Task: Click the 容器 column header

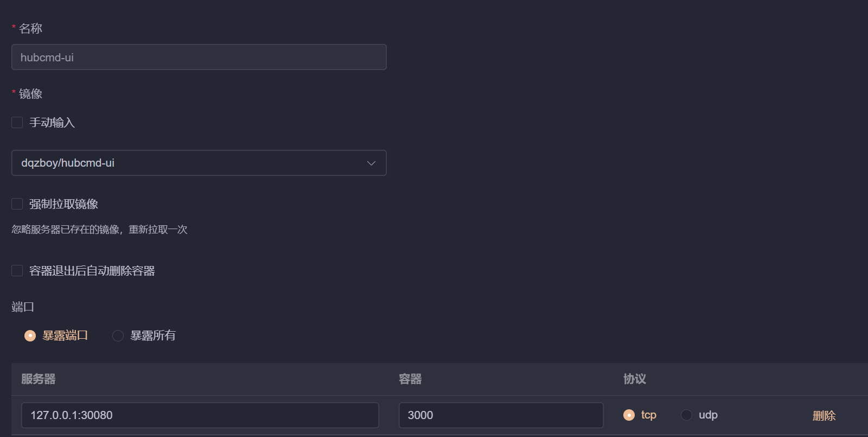Action: pos(410,379)
